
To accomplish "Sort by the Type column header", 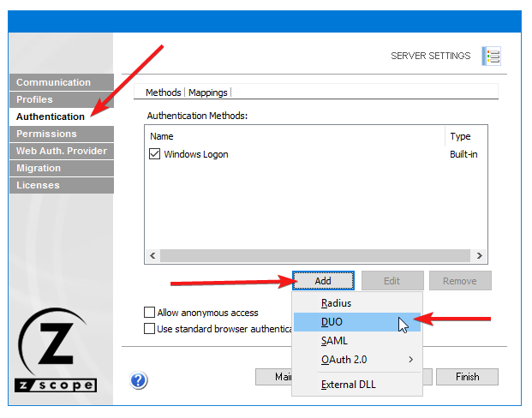I will point(466,136).
